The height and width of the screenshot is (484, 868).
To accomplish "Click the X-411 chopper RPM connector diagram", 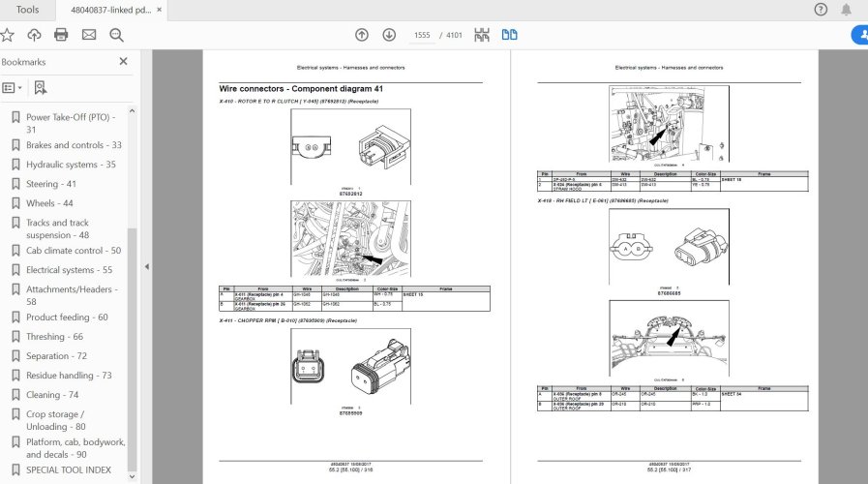I will click(x=350, y=366).
